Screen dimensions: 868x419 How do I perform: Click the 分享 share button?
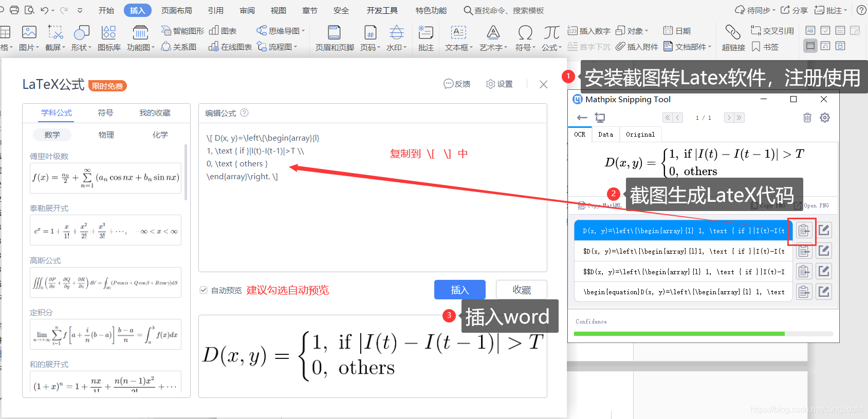point(794,10)
